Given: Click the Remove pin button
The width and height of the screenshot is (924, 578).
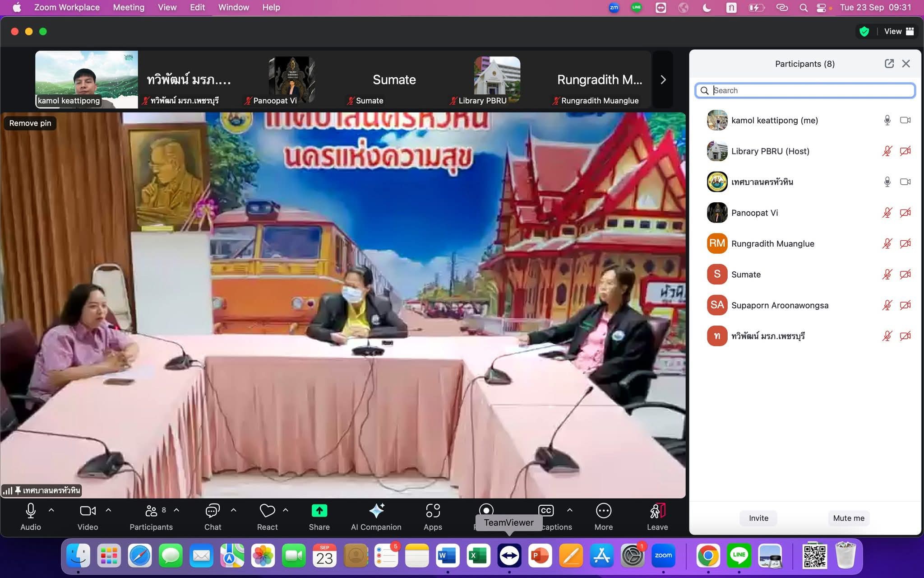Looking at the screenshot, I should pos(30,123).
